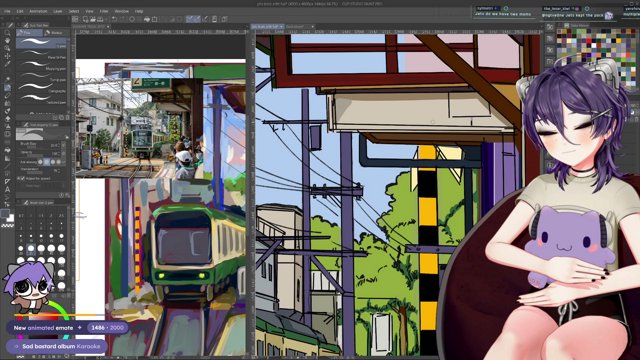
Task: Switch to Pen sub tool tab
Action: tap(29, 32)
